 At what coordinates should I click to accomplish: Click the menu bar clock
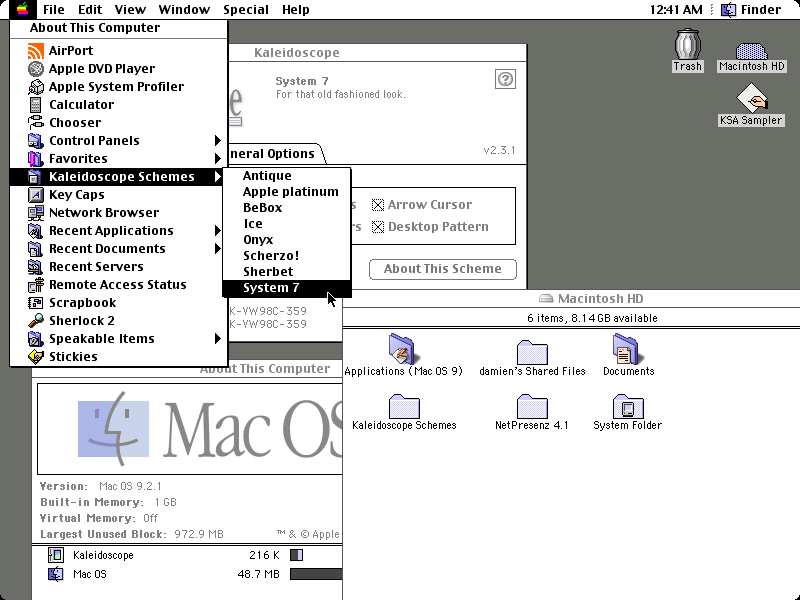[x=676, y=10]
